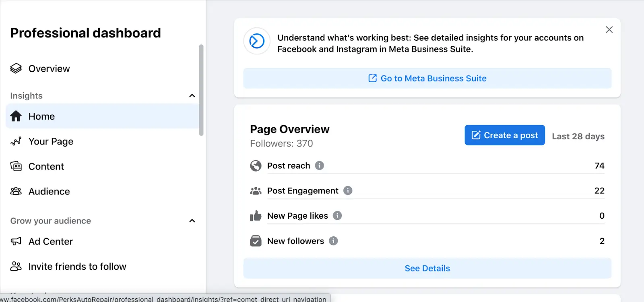
Task: Collapse the Grow your audience chevron
Action: click(x=192, y=221)
